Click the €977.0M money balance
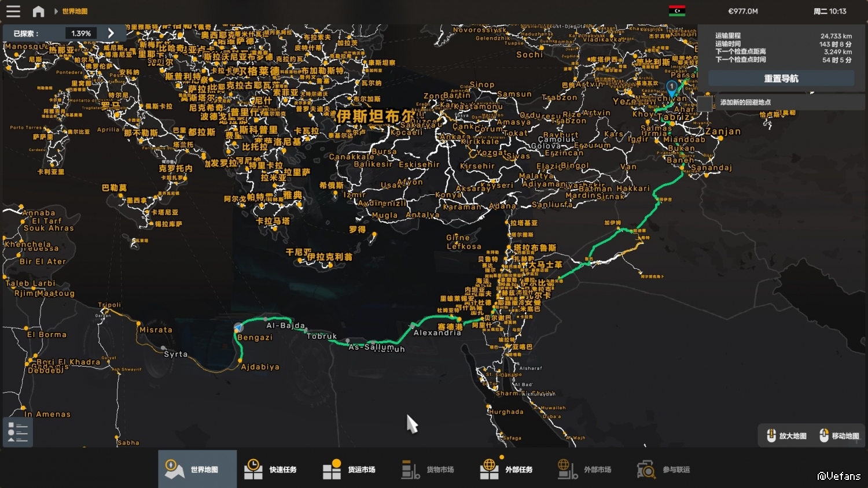Viewport: 868px width, 488px height. coord(743,11)
